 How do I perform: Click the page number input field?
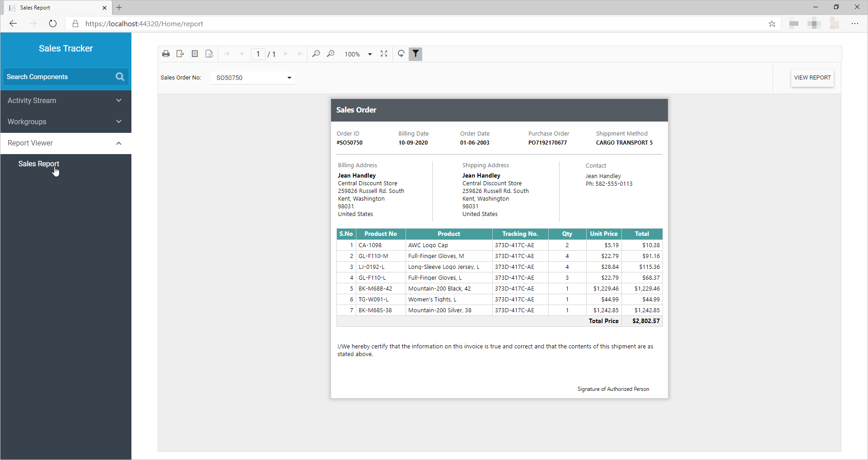tap(258, 54)
